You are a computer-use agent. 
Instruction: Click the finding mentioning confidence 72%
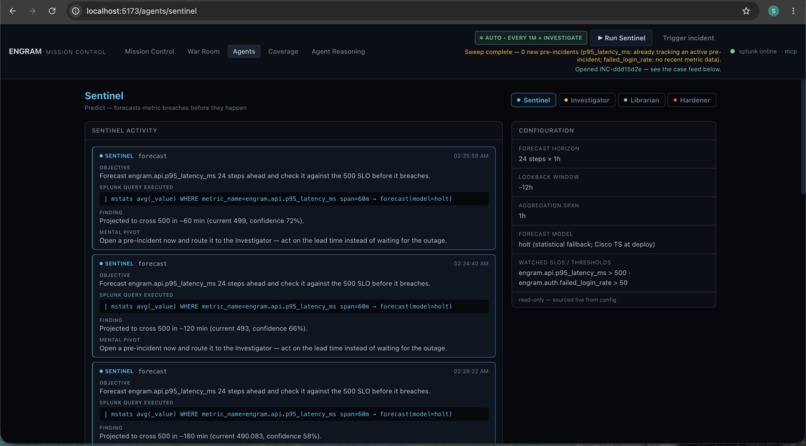tap(202, 221)
